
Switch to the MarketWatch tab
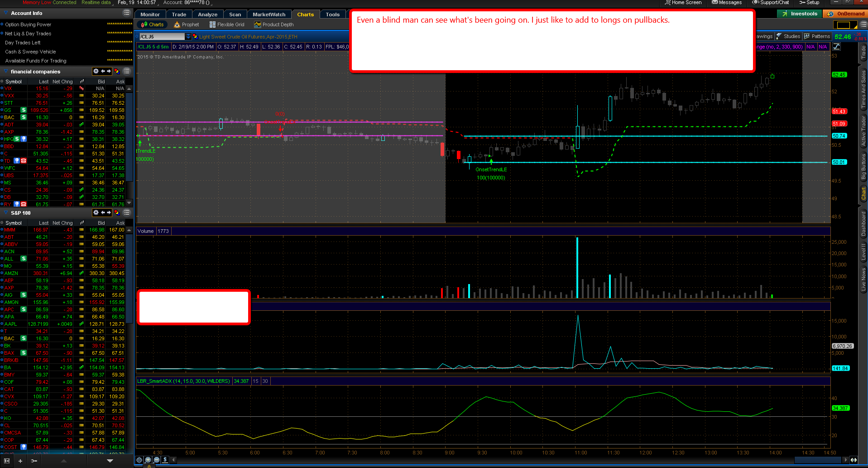(x=269, y=14)
